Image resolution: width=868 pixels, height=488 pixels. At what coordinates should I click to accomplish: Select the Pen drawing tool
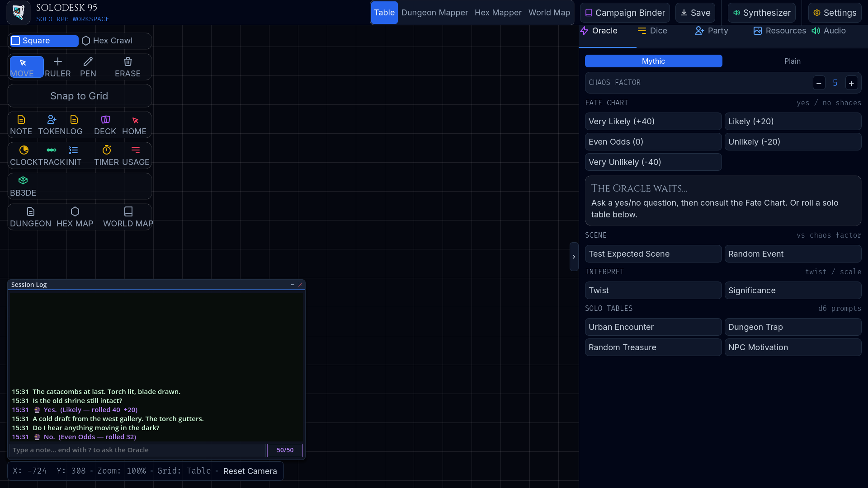point(88,67)
